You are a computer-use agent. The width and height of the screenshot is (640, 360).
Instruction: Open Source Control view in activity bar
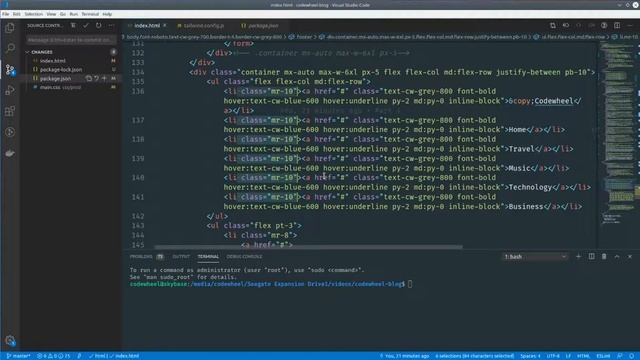coord(10,69)
